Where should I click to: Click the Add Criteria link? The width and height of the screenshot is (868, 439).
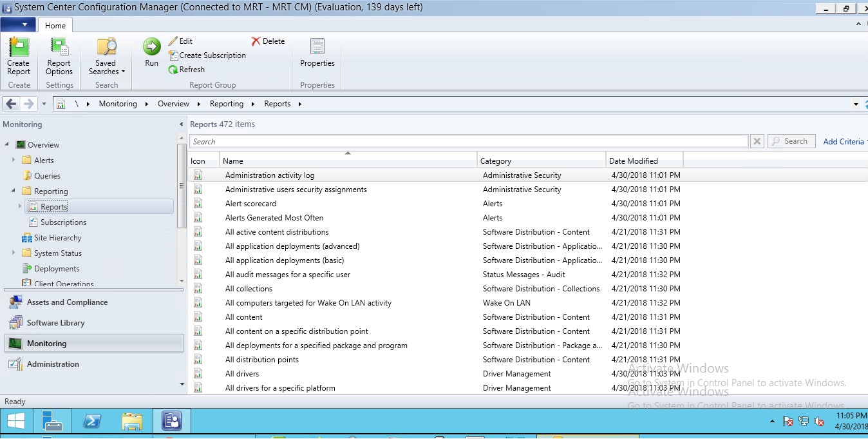(844, 142)
